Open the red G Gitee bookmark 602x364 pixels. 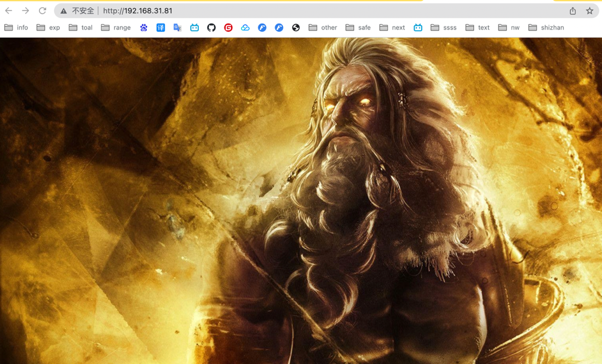(228, 27)
